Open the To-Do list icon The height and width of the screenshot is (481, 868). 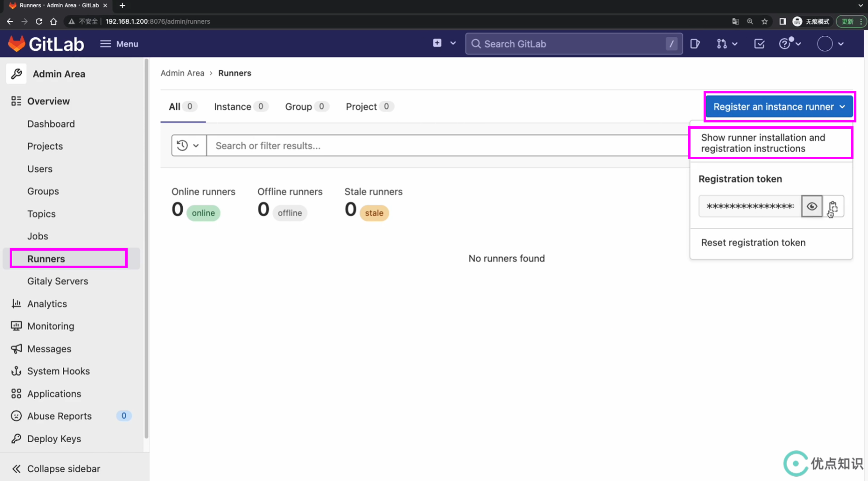(x=759, y=44)
